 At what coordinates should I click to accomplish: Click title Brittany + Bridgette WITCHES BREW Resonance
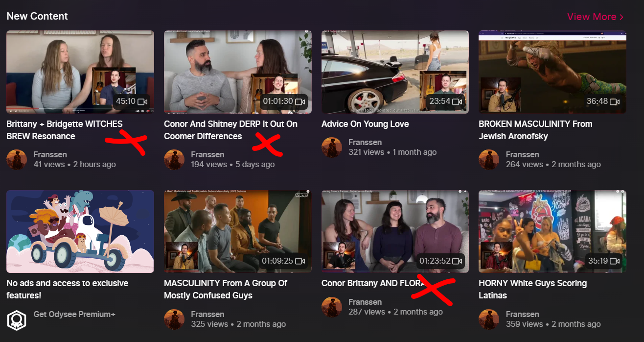pos(65,130)
